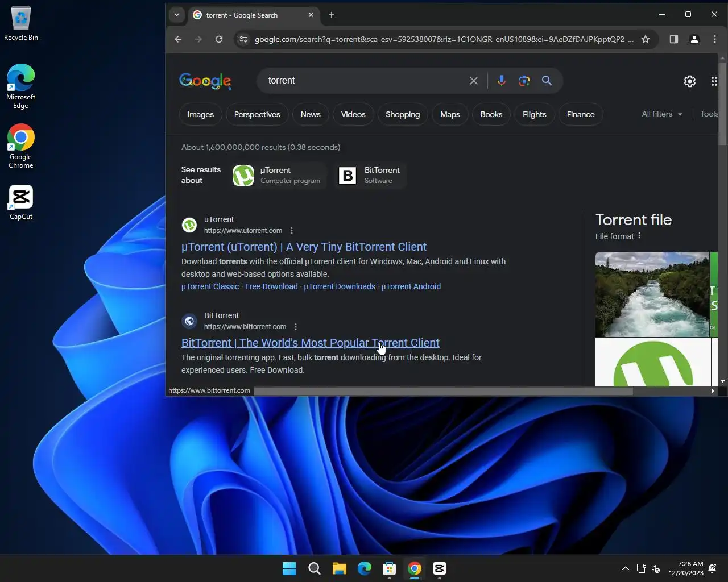Viewport: 728px width, 582px height.
Task: Click the Chrome forward arrow
Action: tap(198, 39)
